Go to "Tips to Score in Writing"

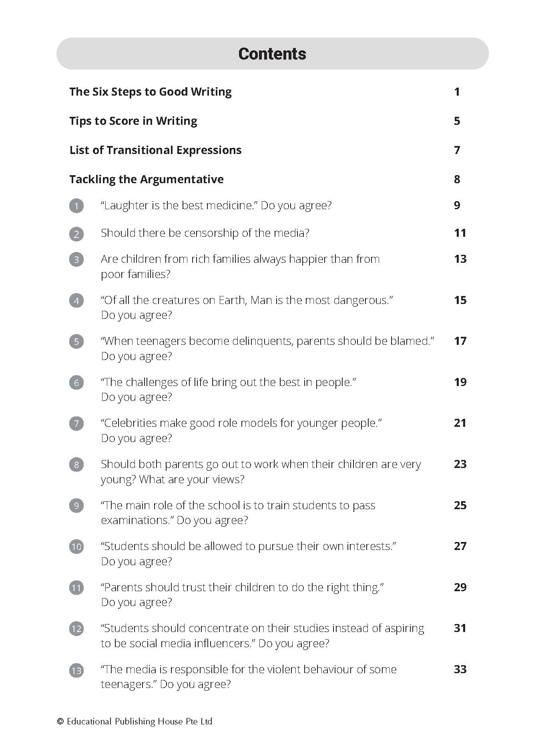[133, 121]
